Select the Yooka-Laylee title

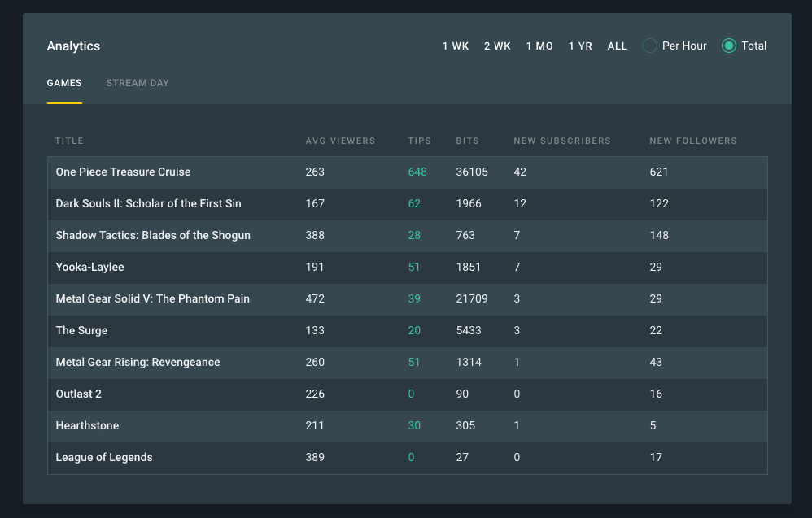click(89, 267)
